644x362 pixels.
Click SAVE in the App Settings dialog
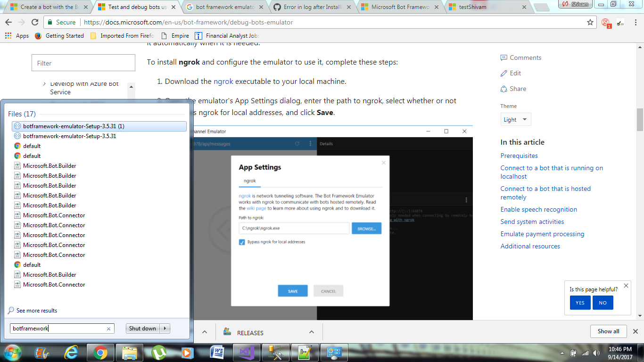[x=292, y=291]
